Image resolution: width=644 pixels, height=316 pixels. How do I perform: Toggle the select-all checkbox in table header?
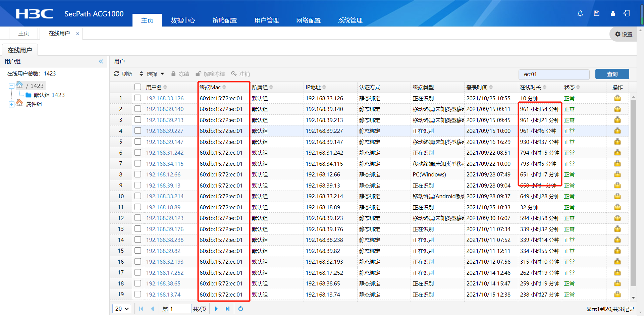(138, 87)
